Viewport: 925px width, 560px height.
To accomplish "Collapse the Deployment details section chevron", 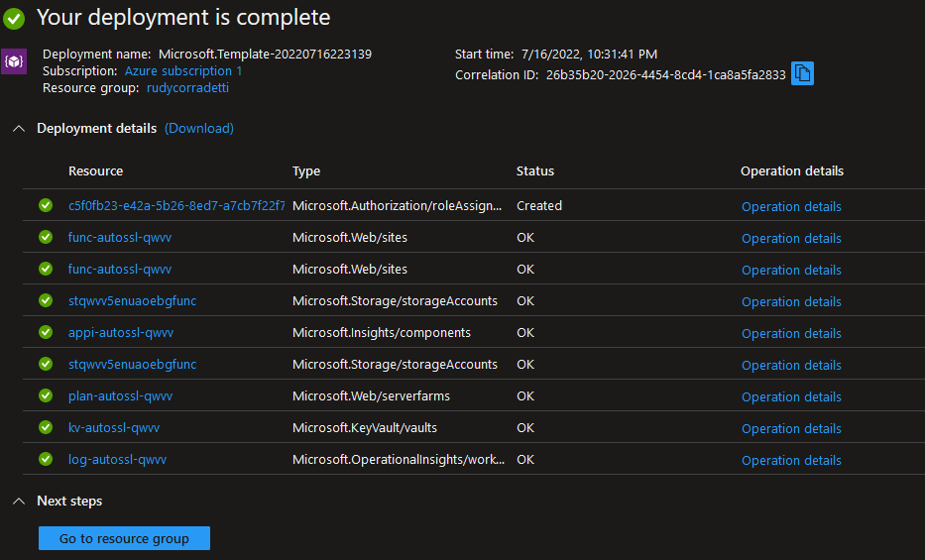I will (x=19, y=129).
